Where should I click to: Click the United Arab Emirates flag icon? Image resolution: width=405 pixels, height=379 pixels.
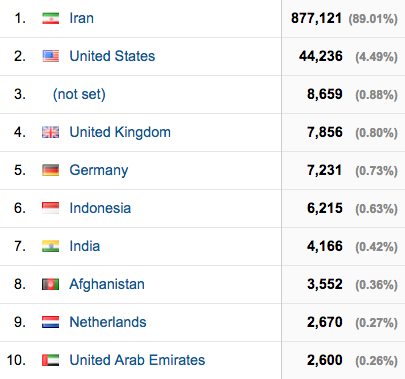tap(51, 360)
